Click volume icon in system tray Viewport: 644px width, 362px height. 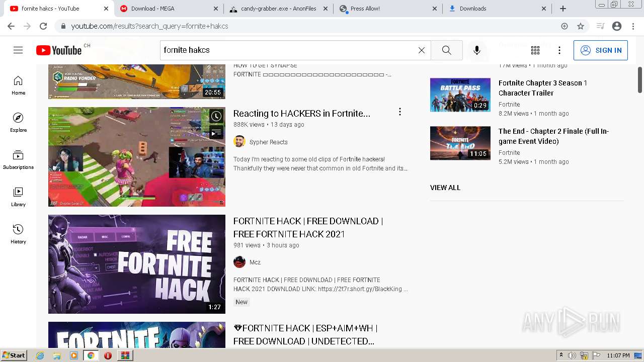[x=572, y=355]
